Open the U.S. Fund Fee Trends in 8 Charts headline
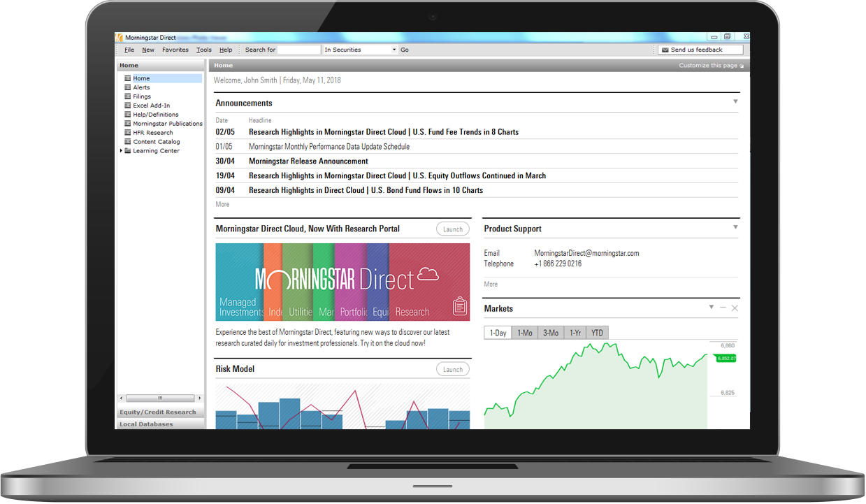This screenshot has width=866, height=504. [384, 132]
